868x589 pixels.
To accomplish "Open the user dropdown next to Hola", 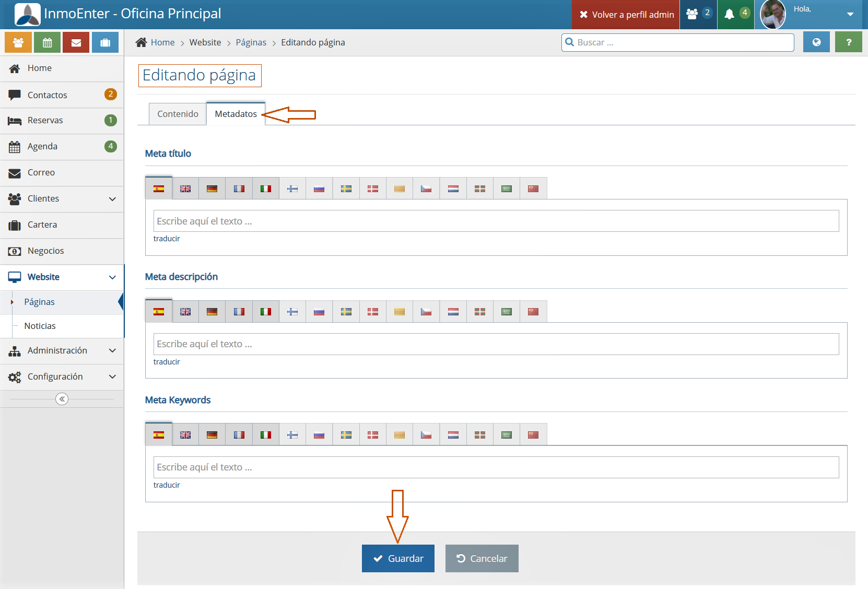I will (x=850, y=14).
